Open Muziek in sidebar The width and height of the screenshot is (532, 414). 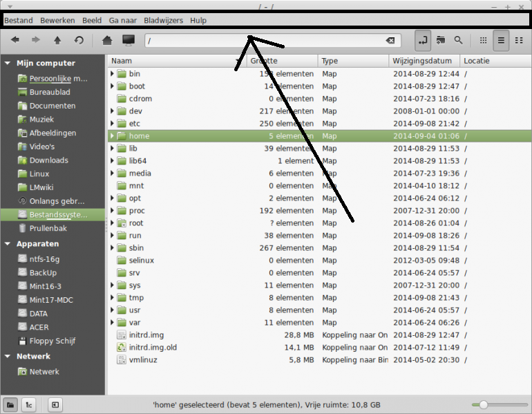click(36, 120)
